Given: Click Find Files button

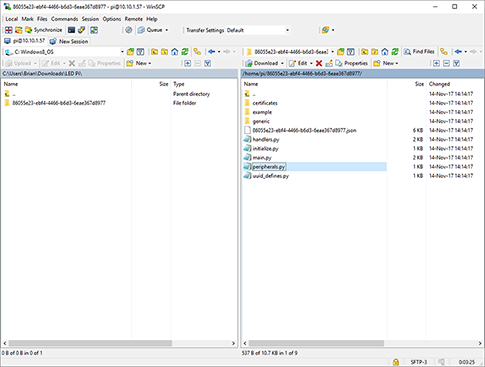Looking at the screenshot, I should [419, 52].
